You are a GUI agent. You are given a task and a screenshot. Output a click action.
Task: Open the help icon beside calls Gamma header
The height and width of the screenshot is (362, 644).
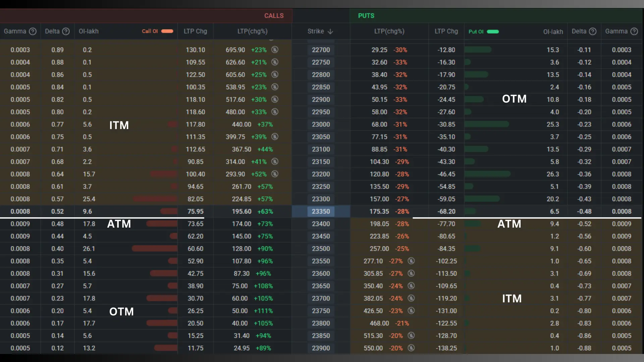click(33, 31)
